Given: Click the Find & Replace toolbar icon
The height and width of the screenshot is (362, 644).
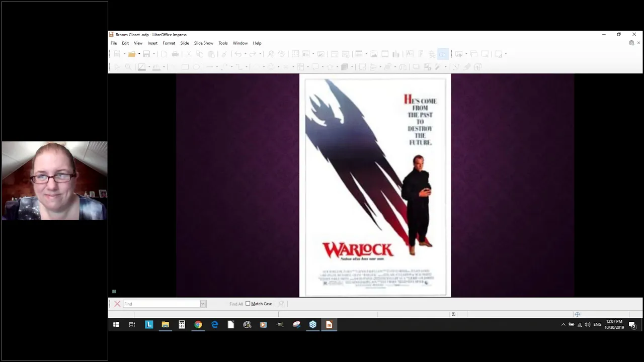Looking at the screenshot, I should pos(271,54).
